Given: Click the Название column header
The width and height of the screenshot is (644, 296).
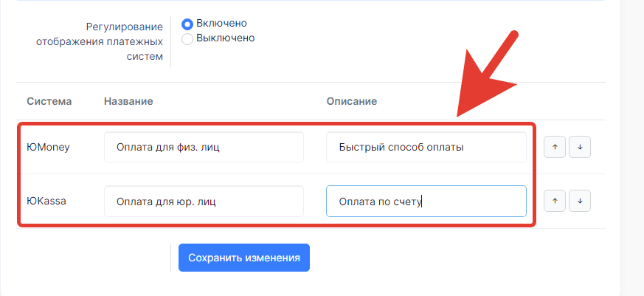Looking at the screenshot, I should point(128,102).
